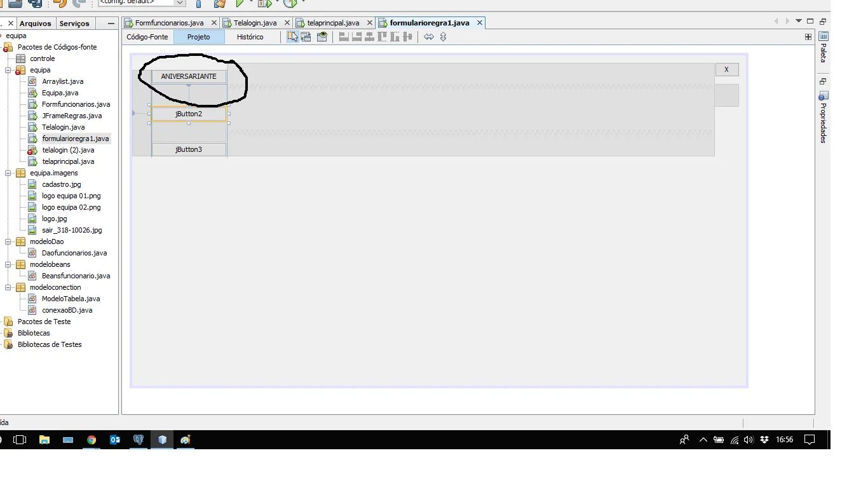Align components bottom in row
Image resolution: width=868 pixels, height=488 pixels.
click(395, 37)
